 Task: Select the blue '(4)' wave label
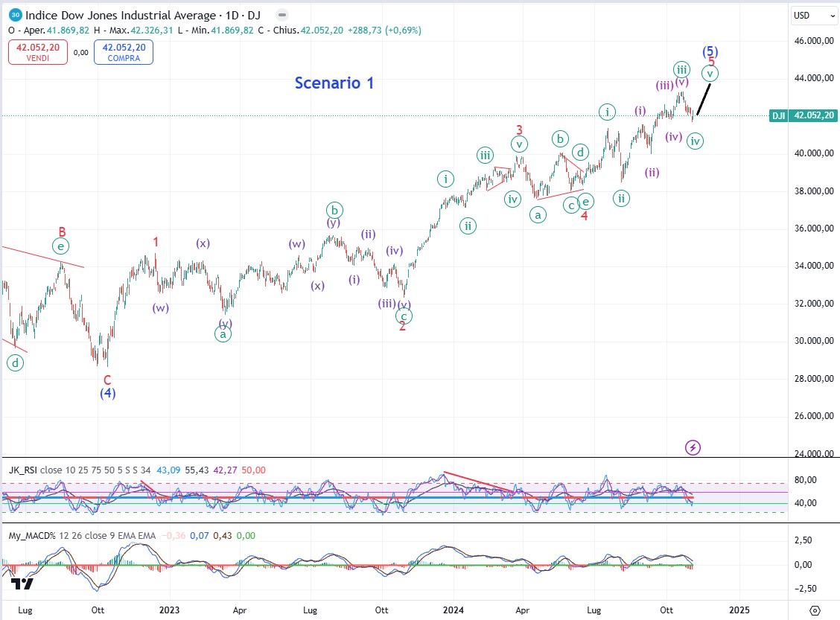(108, 393)
